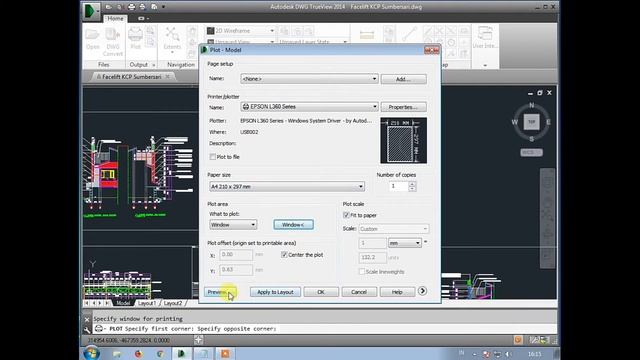Viewport: 640px width, 360px height.
Task: Click Help in the Plot dialog
Action: tap(397, 292)
